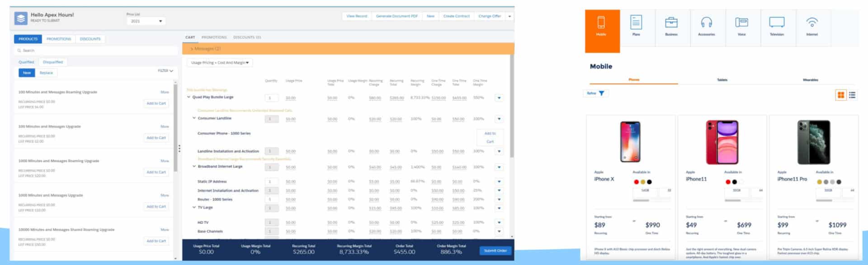
Task: Click the Change Offer button
Action: (x=490, y=16)
